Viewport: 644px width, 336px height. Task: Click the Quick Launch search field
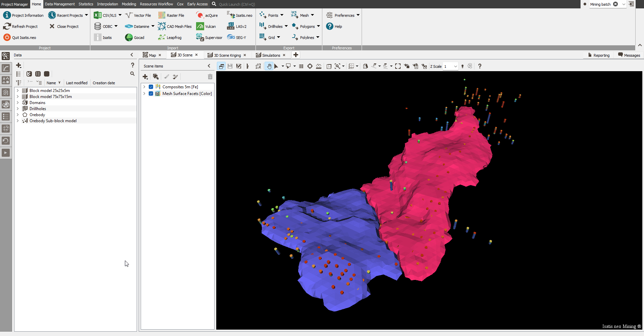click(x=237, y=4)
